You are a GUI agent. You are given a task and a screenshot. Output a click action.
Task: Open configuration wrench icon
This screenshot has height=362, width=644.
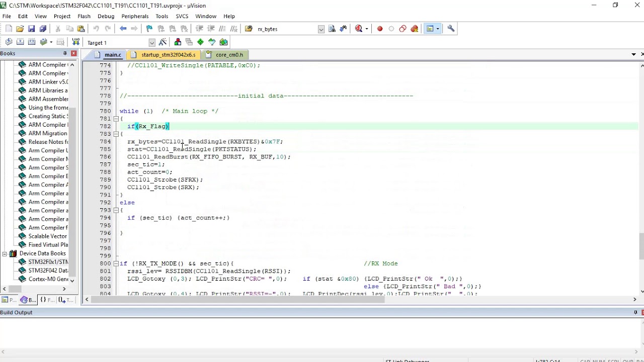pos(451,29)
